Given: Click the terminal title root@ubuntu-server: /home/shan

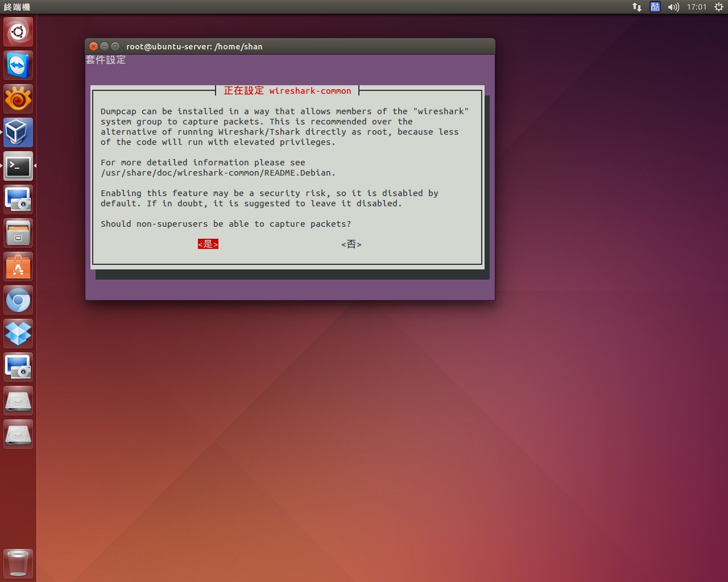Looking at the screenshot, I should [x=195, y=47].
